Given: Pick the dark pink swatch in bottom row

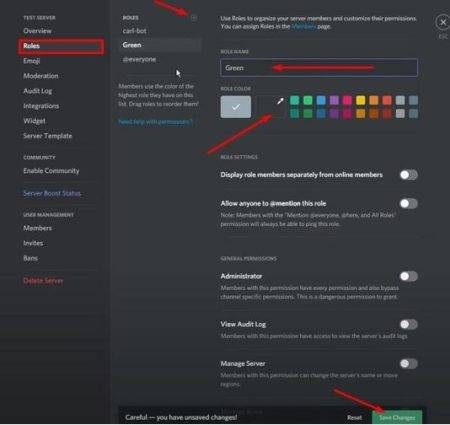Looking at the screenshot, I should (347, 114).
